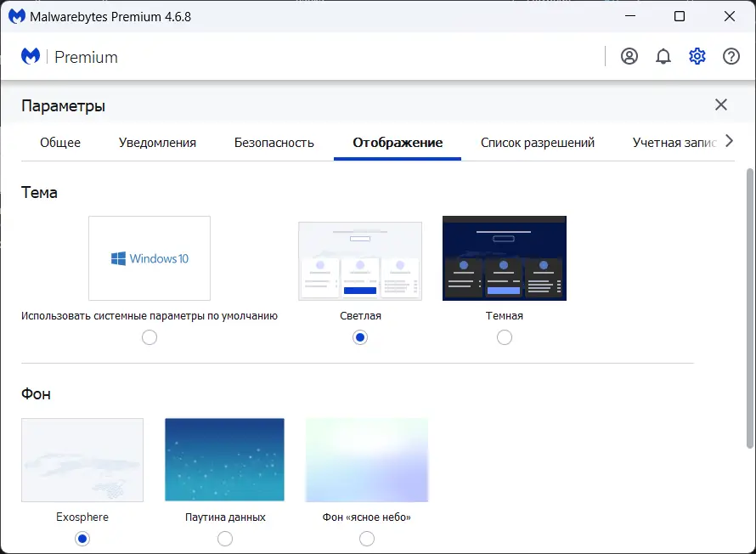Screen dimensions: 756x554
Task: Click the Паутина данных label
Action: pyautogui.click(x=225, y=517)
